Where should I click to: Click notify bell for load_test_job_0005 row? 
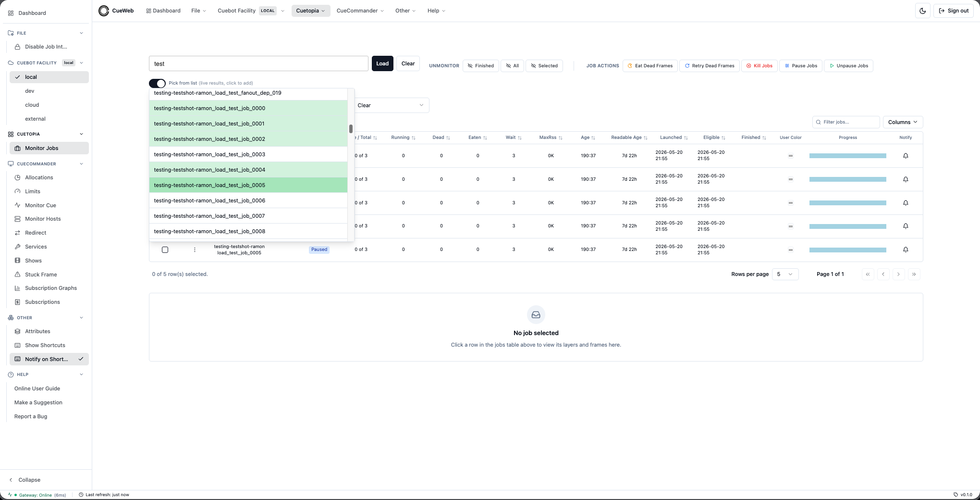(x=906, y=250)
